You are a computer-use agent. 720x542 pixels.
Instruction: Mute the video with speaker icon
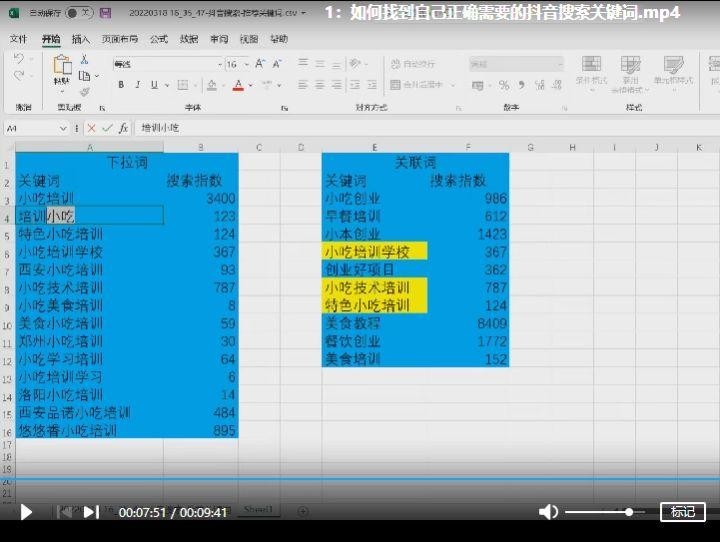pyautogui.click(x=548, y=512)
